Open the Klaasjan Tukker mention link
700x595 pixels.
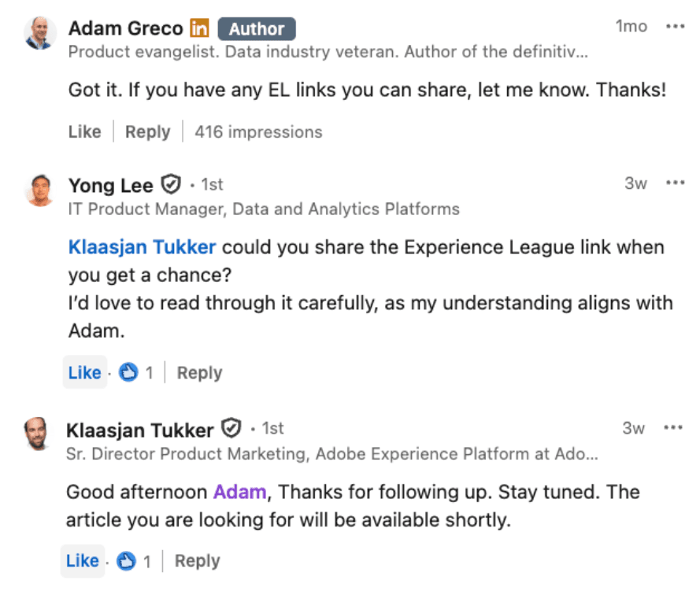pos(142,247)
